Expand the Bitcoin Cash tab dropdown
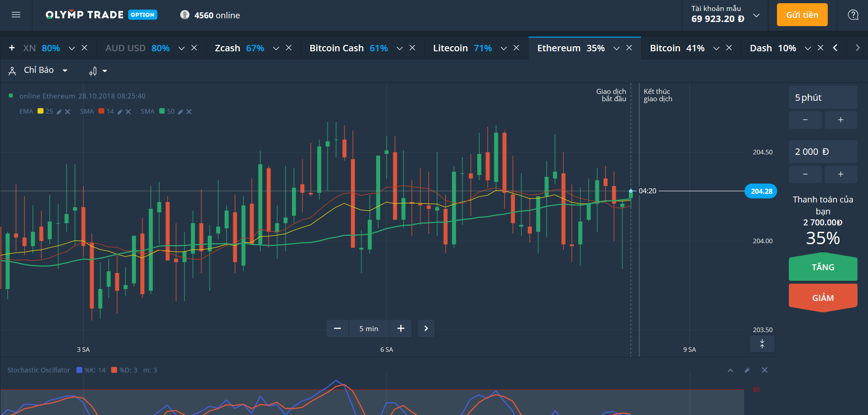The height and width of the screenshot is (415, 868). 399,49
